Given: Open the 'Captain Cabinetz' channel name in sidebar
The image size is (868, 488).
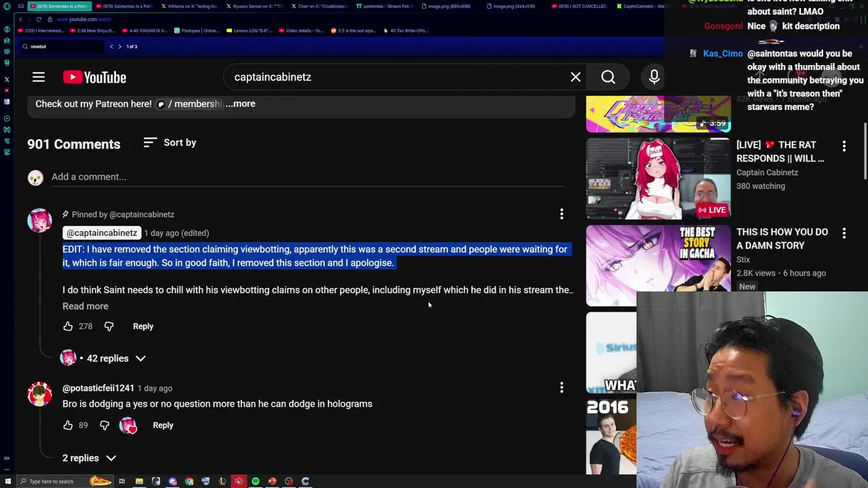Looking at the screenshot, I should click(767, 173).
